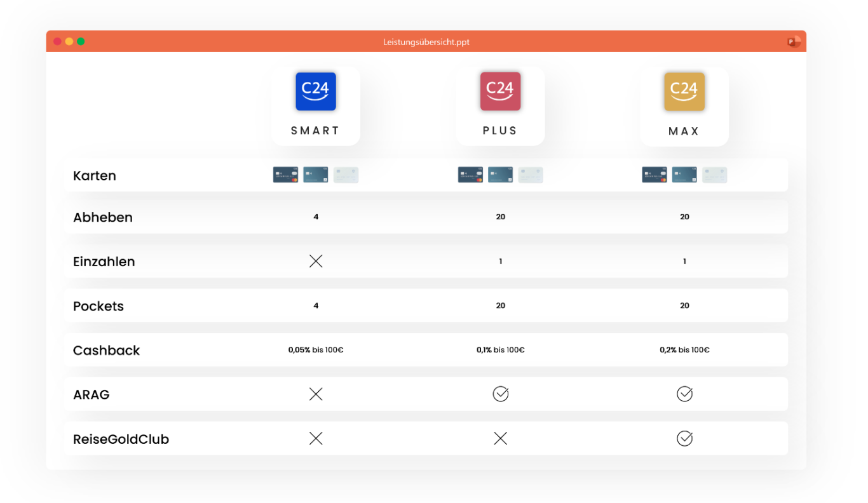Click the Einzahlen row label

click(x=104, y=262)
